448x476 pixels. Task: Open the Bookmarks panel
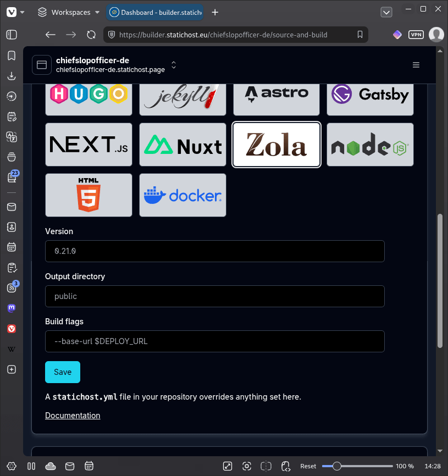[x=12, y=56]
